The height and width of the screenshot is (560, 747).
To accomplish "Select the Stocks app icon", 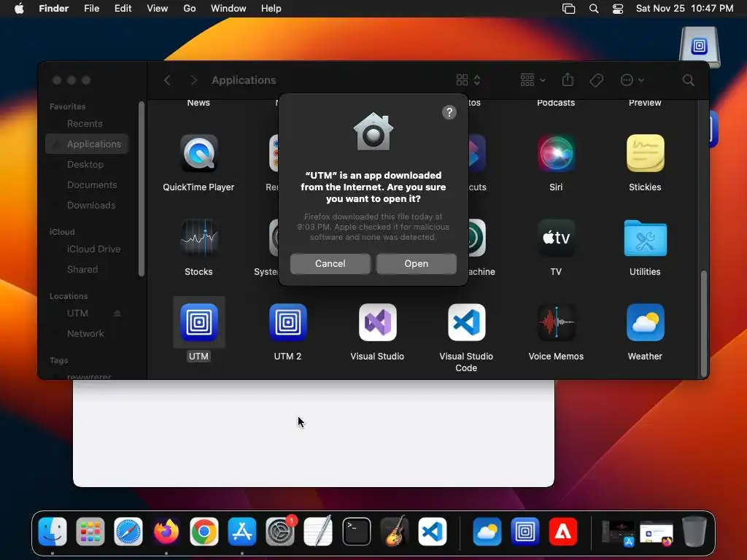I will pos(198,238).
